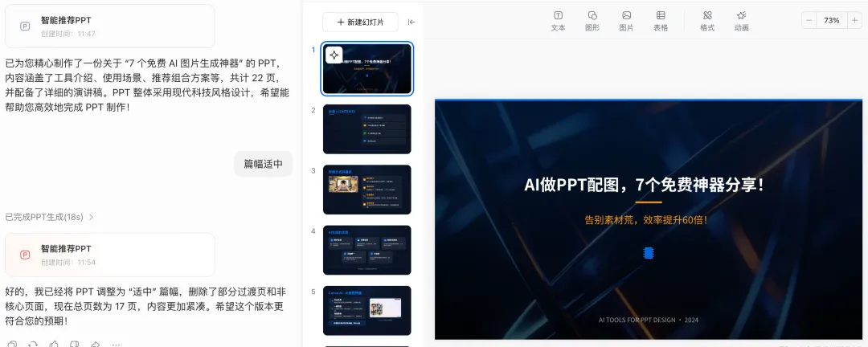868x347 pixels.
Task: Click slide number 5 label
Action: [313, 292]
